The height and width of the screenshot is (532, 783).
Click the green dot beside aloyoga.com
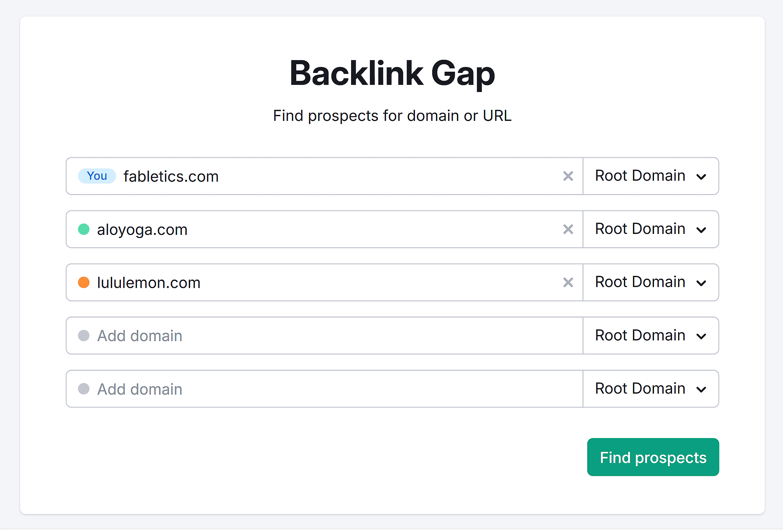coord(84,230)
